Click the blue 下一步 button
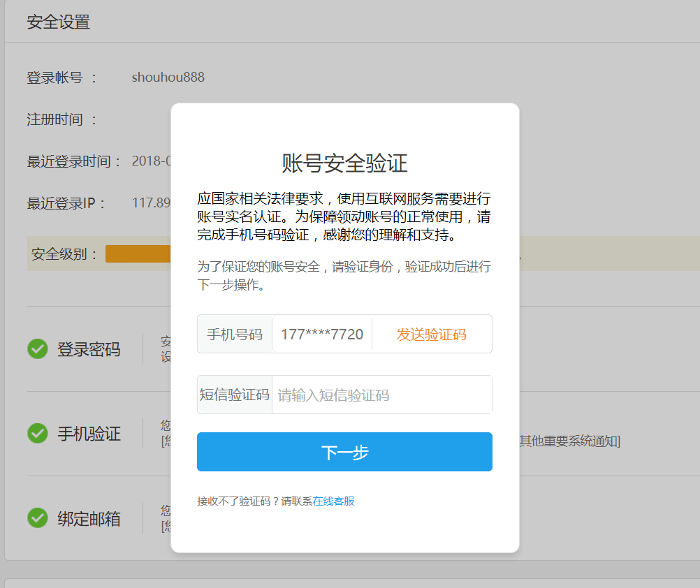This screenshot has height=588, width=700. pyautogui.click(x=344, y=452)
